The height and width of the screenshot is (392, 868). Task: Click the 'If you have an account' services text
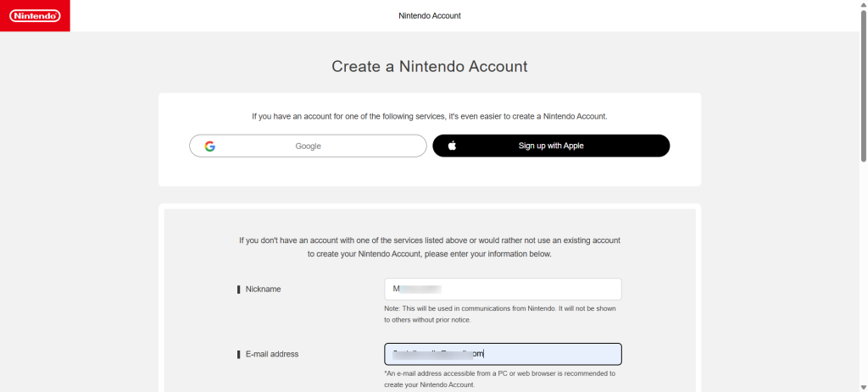pos(430,117)
